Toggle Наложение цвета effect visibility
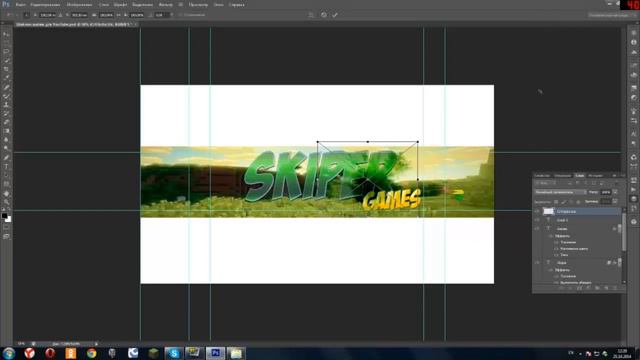640x360 pixels. [x=556, y=249]
